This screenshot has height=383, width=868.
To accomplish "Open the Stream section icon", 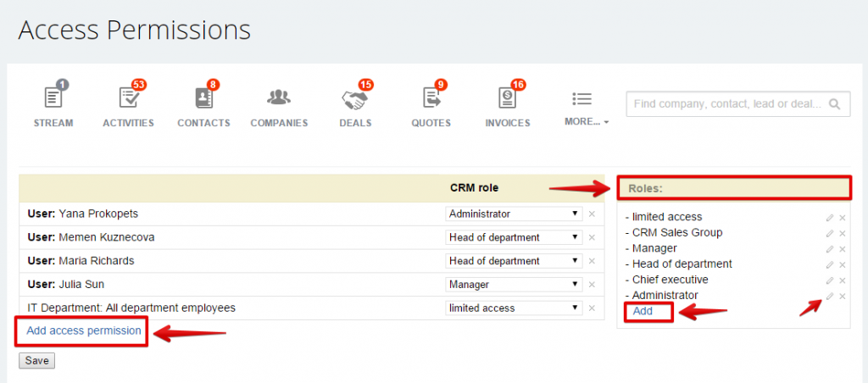I will (x=53, y=98).
